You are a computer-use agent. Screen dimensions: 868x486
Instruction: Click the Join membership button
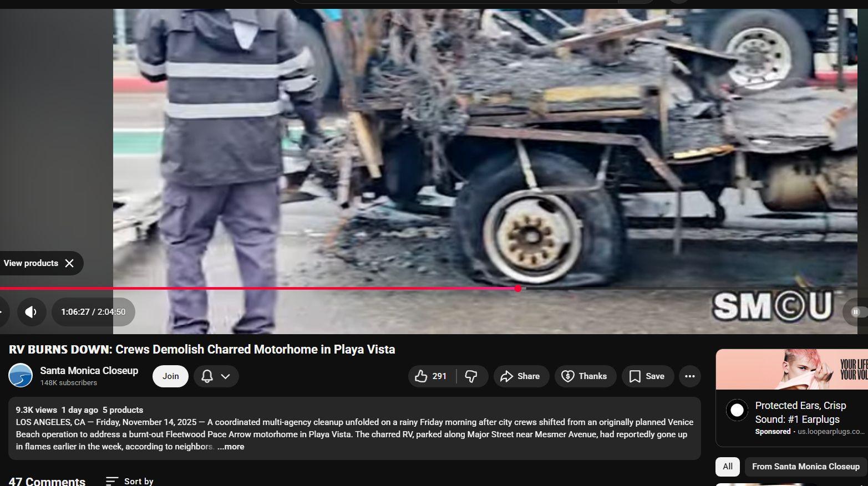coord(170,376)
